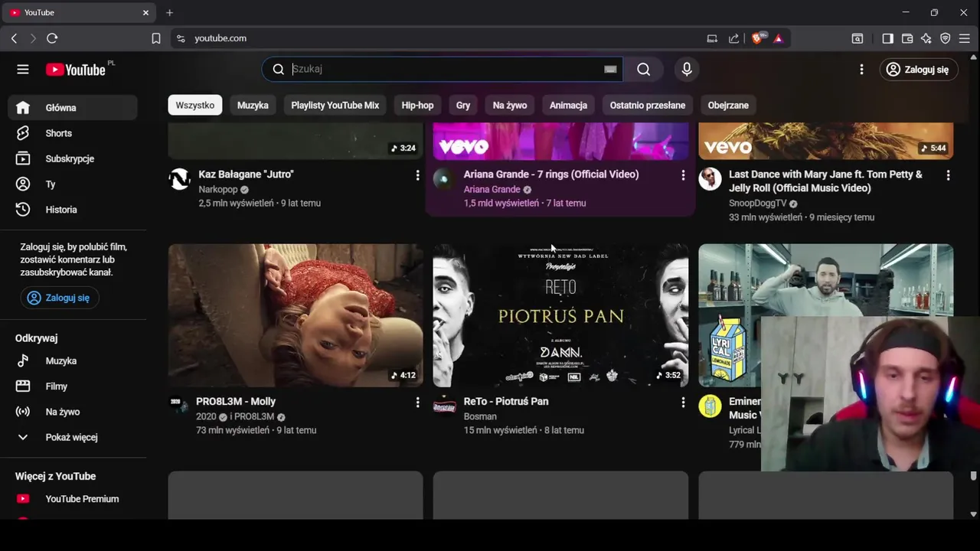Select Ostatnio przesłane filter chip
The height and width of the screenshot is (551, 980).
click(x=648, y=106)
